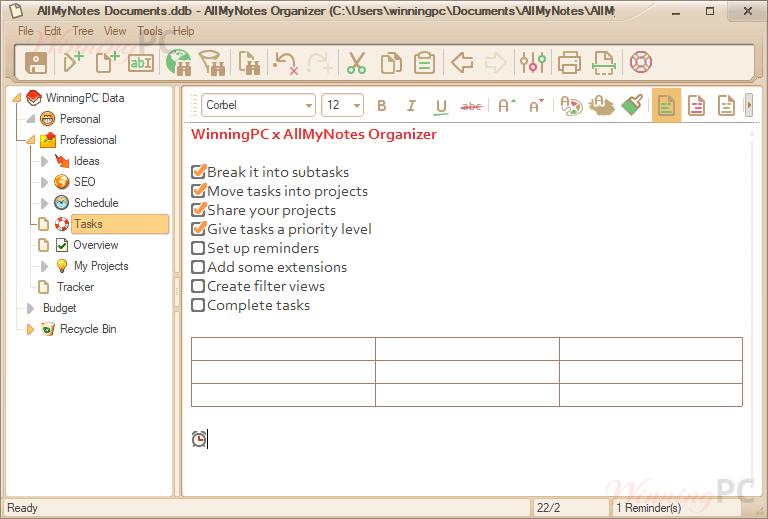
Task: Toggle bold formatting
Action: pos(382,106)
